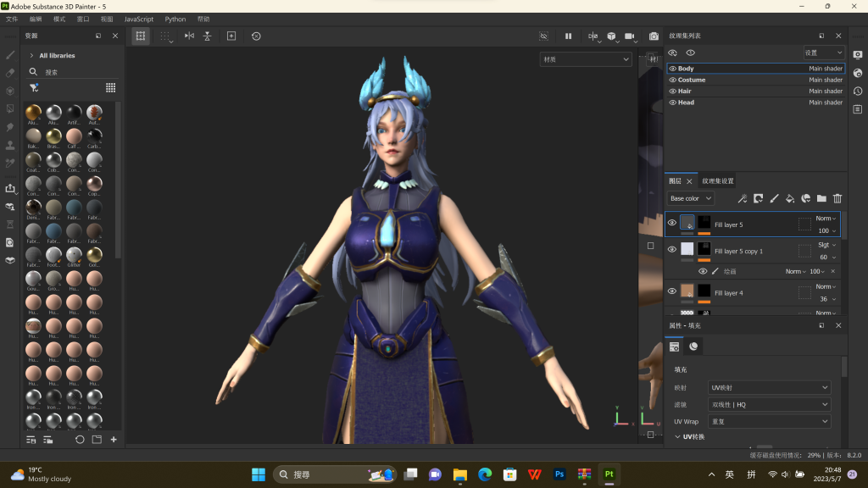Open the 文件 menu
The width and height of the screenshot is (868, 488).
click(x=12, y=19)
